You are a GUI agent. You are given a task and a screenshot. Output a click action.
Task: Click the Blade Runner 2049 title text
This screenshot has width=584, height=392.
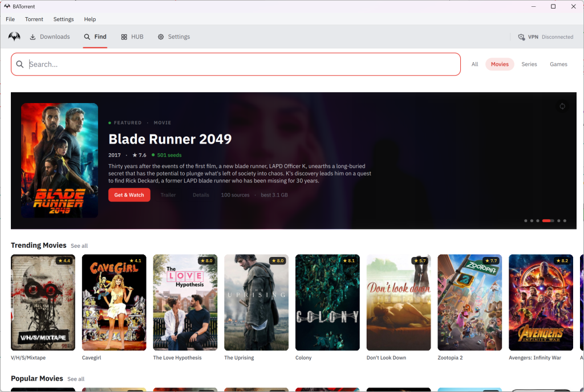click(170, 139)
